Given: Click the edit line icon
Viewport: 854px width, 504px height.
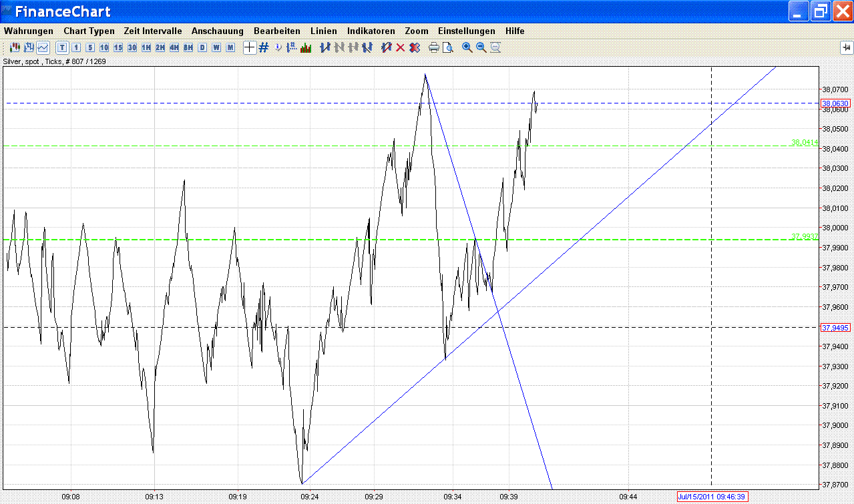Looking at the screenshot, I should [387, 47].
